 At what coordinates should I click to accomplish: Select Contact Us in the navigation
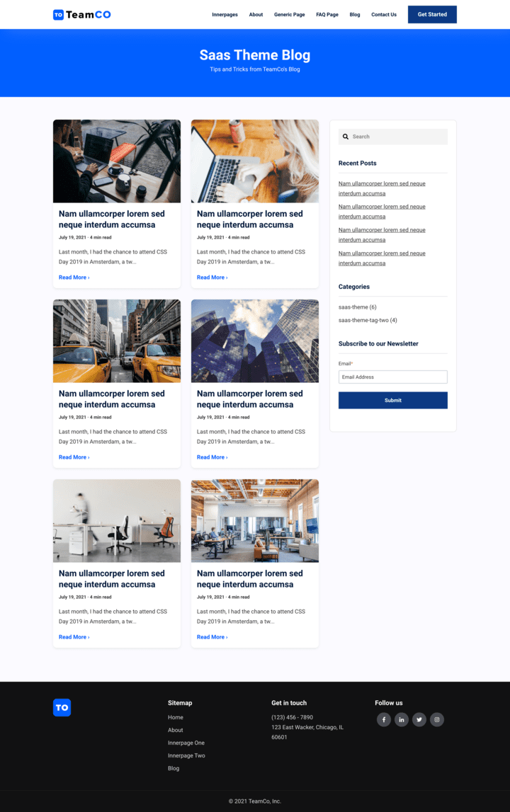tap(384, 15)
